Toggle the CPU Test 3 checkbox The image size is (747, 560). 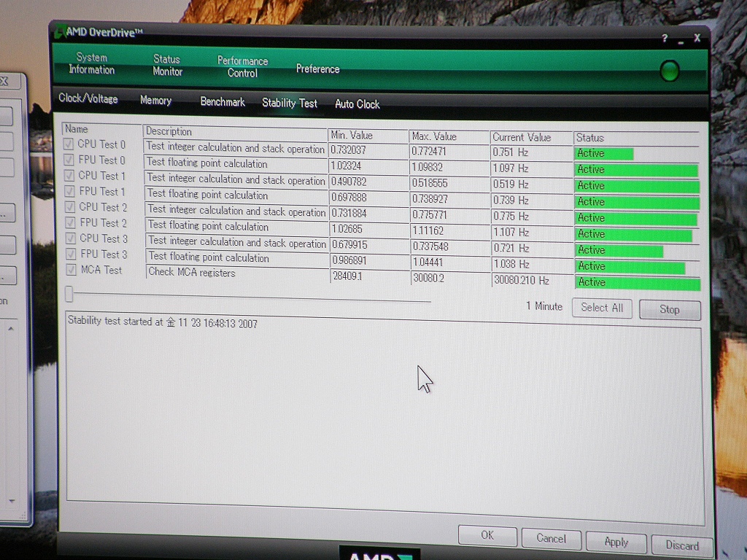pos(71,238)
